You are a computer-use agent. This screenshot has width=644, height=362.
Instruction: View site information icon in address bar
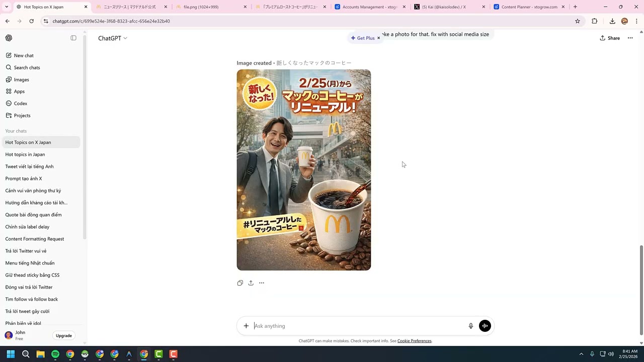point(46,21)
